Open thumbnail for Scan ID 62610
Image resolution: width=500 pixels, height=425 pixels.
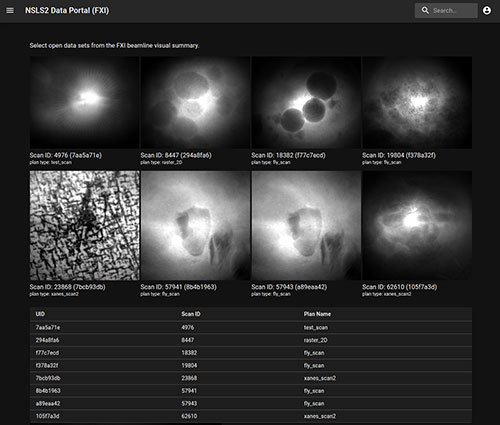pos(417,225)
